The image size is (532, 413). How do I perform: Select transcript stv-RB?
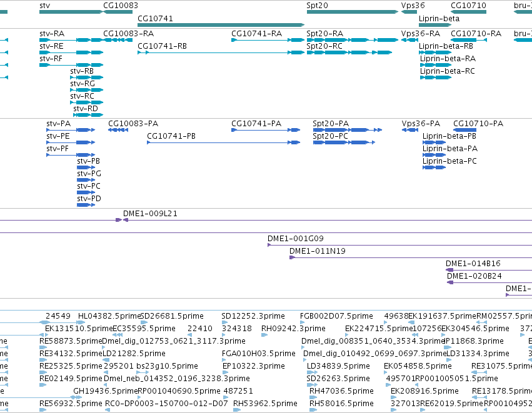86,77
